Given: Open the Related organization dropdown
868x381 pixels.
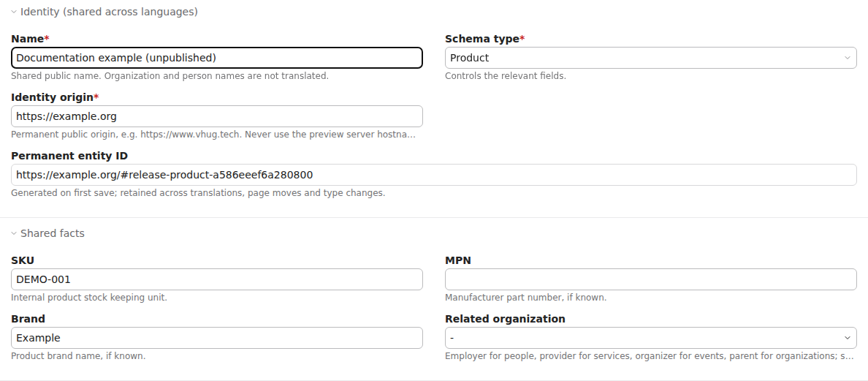Looking at the screenshot, I should [650, 338].
